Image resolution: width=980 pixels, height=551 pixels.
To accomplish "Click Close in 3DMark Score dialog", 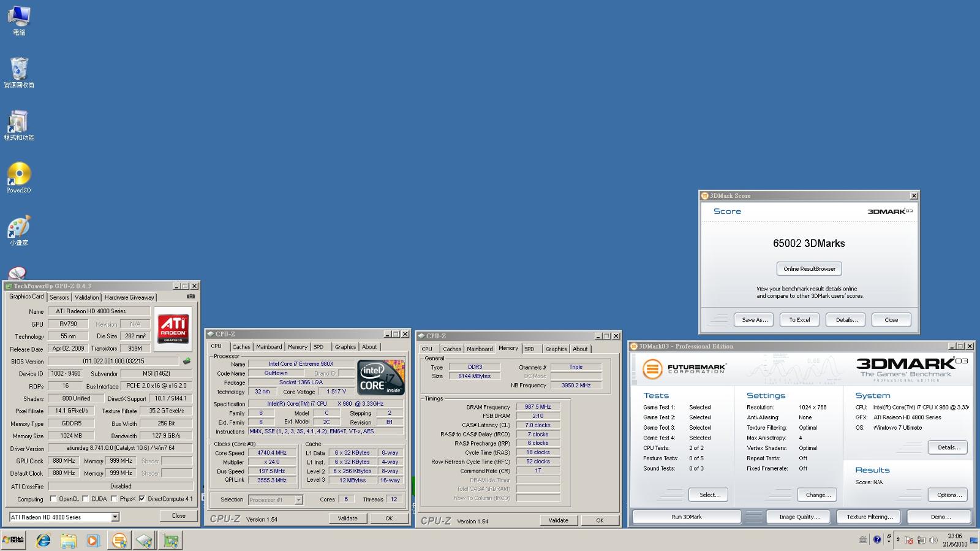I will 891,320.
